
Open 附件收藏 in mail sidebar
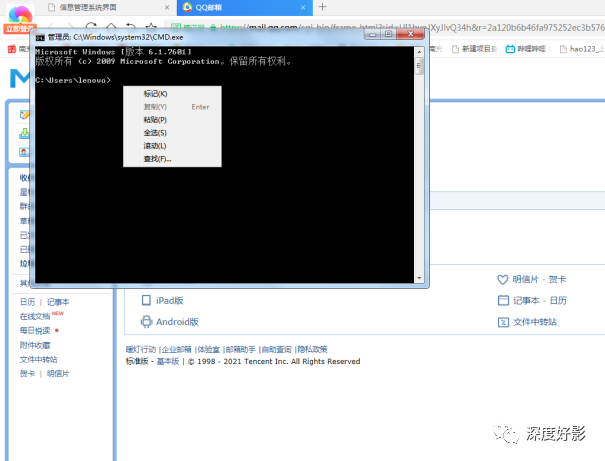click(35, 345)
